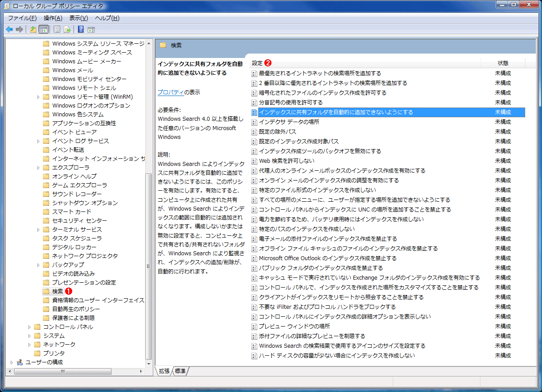Click the folder icon beside 検索 in tree
Screen dimensions: 542x392
[46, 291]
